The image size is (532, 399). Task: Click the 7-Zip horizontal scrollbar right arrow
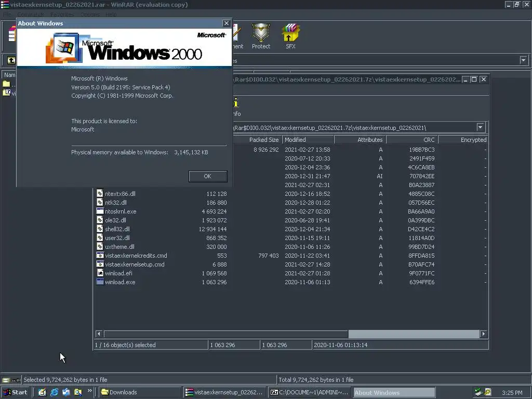coord(484,334)
